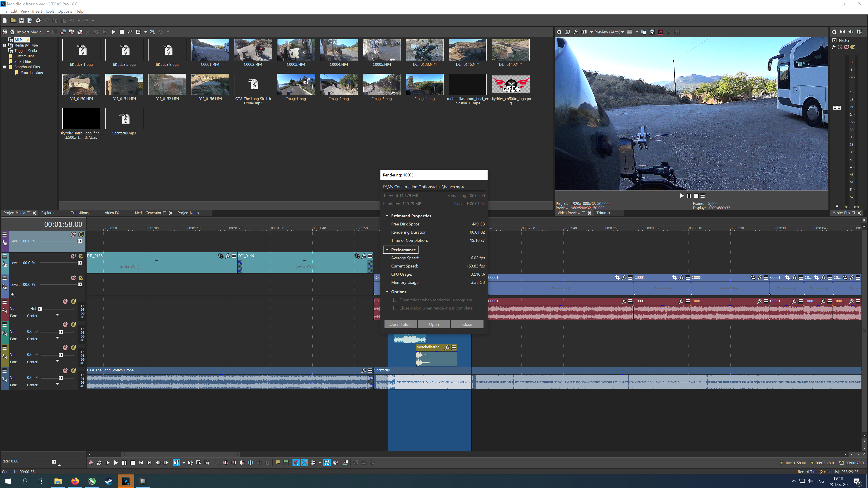Toggle Enable Snapping magnet icon
This screenshot has width=868, height=488.
[296, 463]
